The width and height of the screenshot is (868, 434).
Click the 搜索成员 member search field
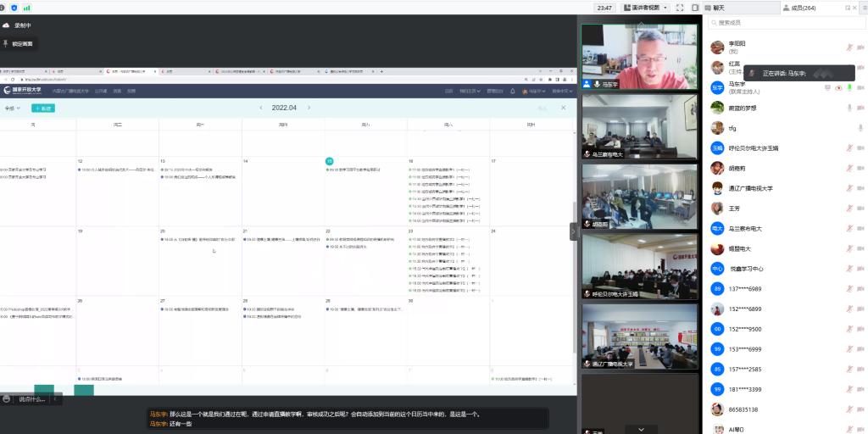click(786, 23)
